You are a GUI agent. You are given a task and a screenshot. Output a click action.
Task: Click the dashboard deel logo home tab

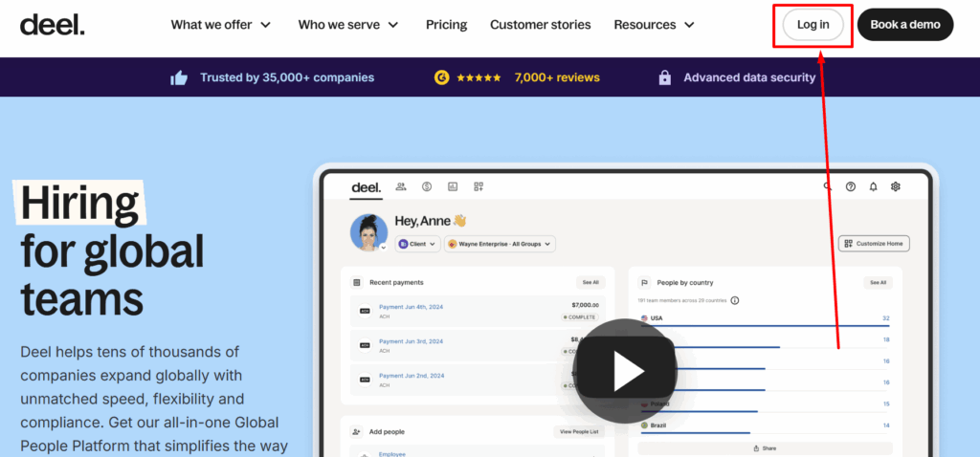367,188
